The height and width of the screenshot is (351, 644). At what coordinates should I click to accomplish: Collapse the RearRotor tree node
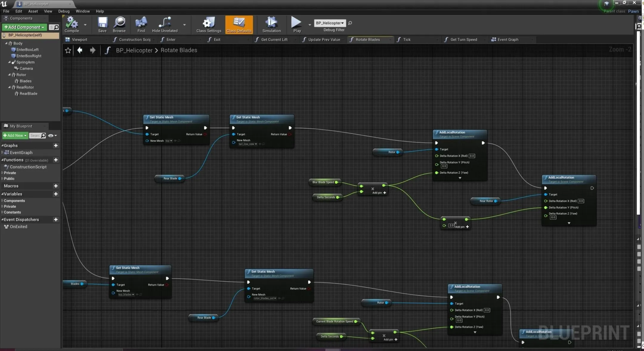point(9,87)
